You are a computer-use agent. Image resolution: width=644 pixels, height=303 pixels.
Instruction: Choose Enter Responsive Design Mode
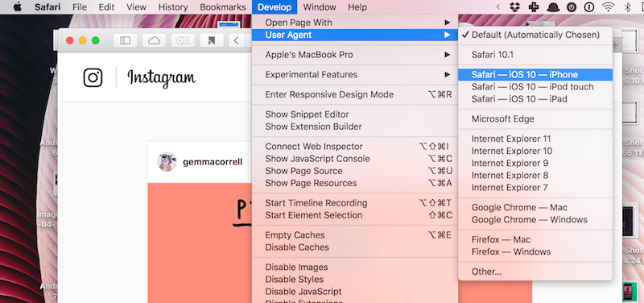click(355, 94)
